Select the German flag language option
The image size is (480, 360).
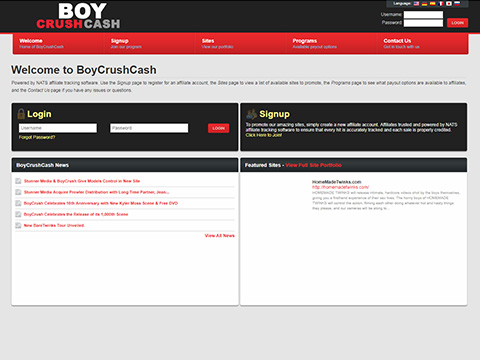[424, 4]
